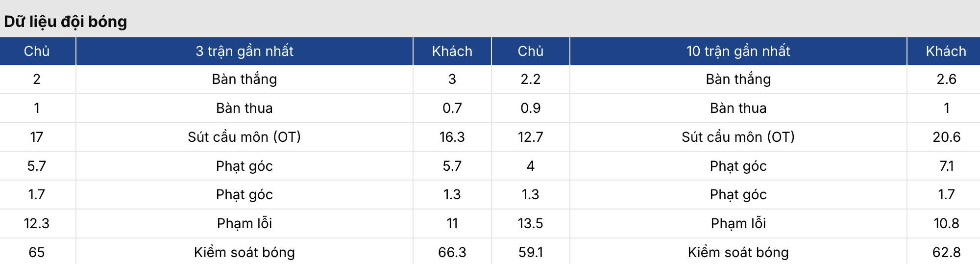Viewport: 980px width, 264px height.
Task: Click the 10.8 fouls value cell
Action: [x=946, y=223]
